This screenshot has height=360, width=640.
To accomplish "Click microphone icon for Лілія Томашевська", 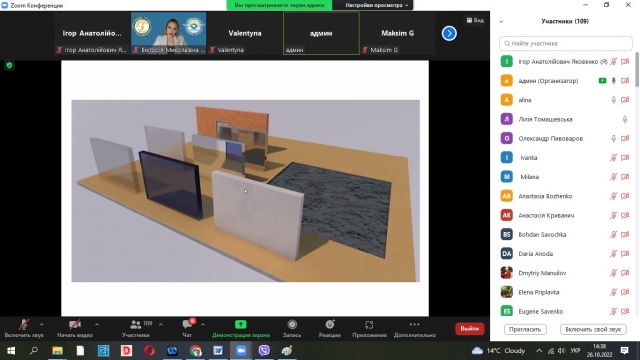I will point(624,119).
